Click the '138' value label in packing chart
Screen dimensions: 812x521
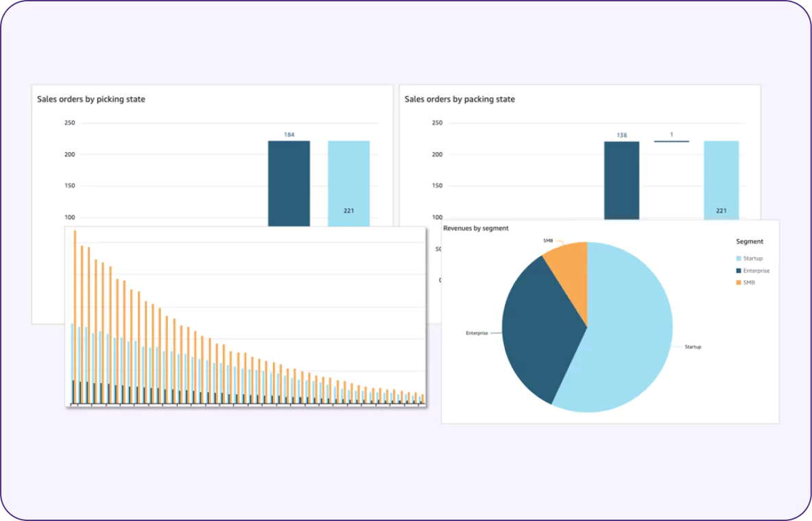621,135
